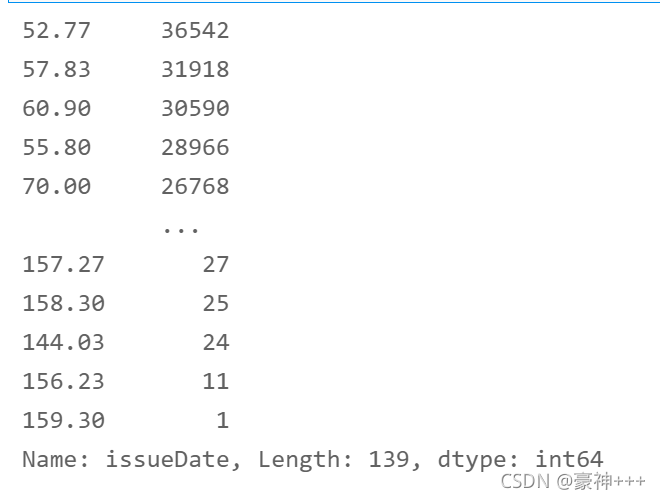Click the Name: issueDate text
This screenshot has width=660, height=499.
point(131,459)
